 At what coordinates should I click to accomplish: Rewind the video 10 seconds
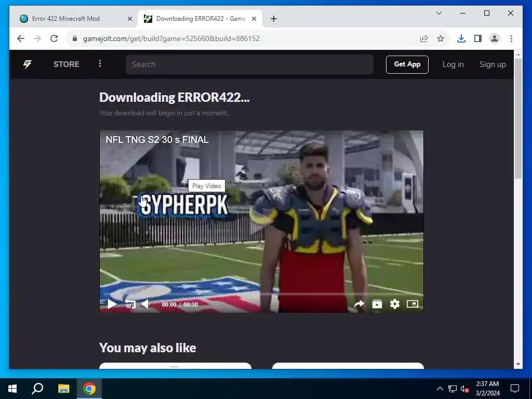point(129,304)
